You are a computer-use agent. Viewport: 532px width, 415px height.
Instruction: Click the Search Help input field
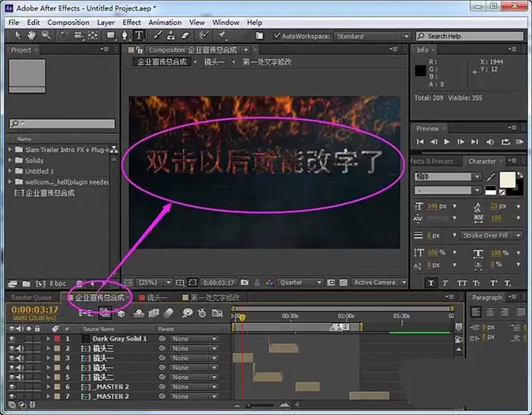pyautogui.click(x=470, y=36)
